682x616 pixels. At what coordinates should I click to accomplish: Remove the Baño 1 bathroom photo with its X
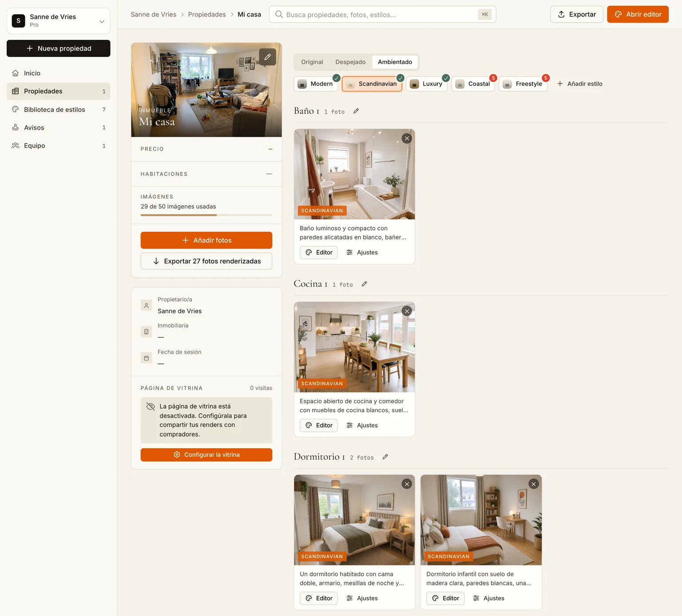coord(407,139)
